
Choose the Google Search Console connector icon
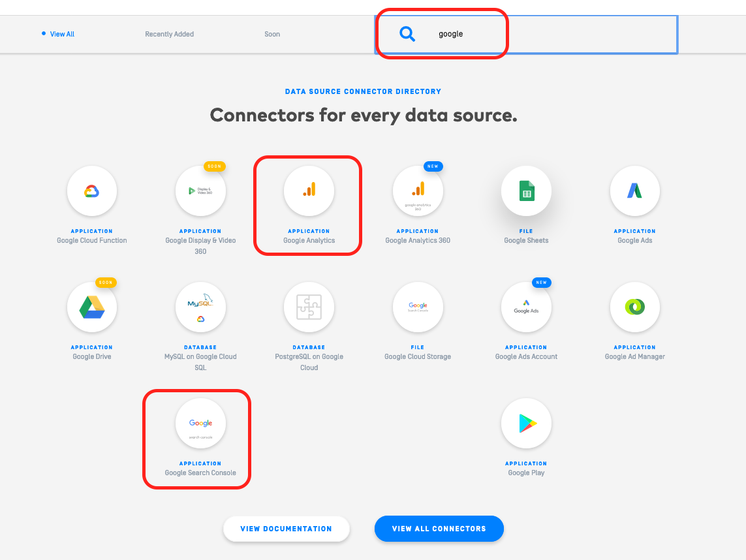(x=200, y=423)
